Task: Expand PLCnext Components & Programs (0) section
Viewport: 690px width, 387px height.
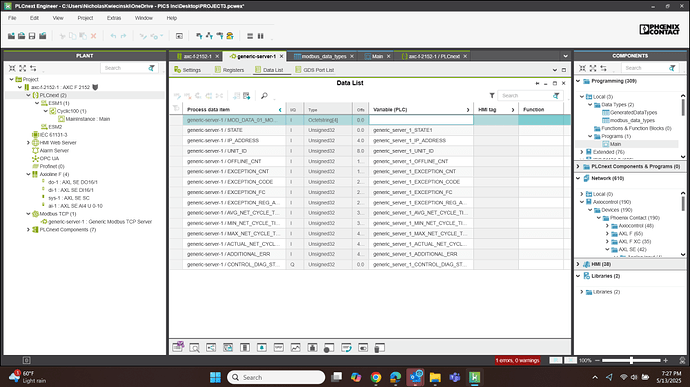Action: point(578,166)
